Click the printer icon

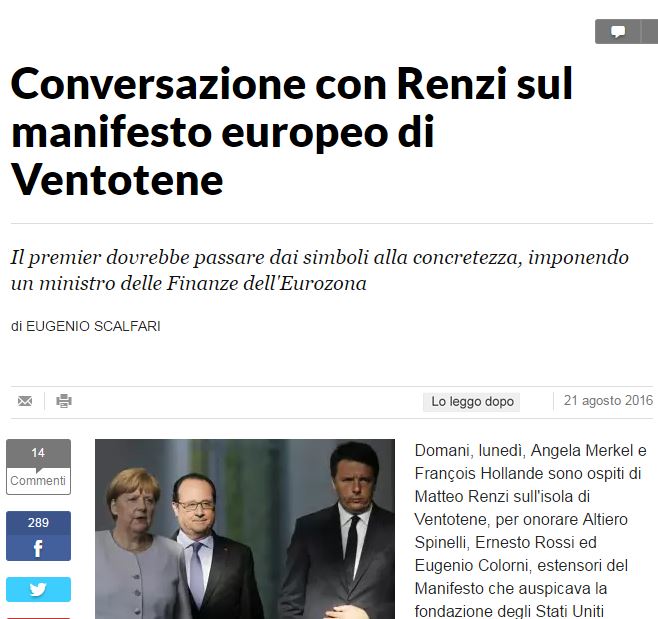click(x=64, y=401)
